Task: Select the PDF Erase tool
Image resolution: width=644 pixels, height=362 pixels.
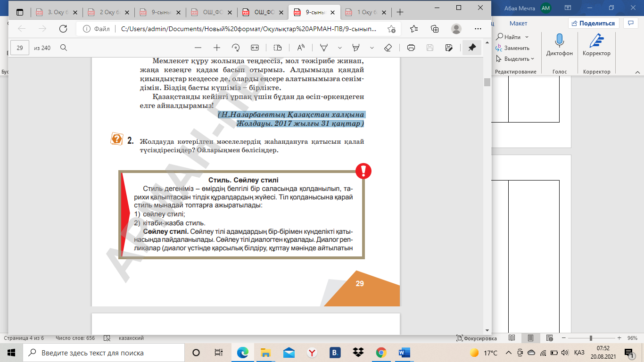Action: (388, 48)
